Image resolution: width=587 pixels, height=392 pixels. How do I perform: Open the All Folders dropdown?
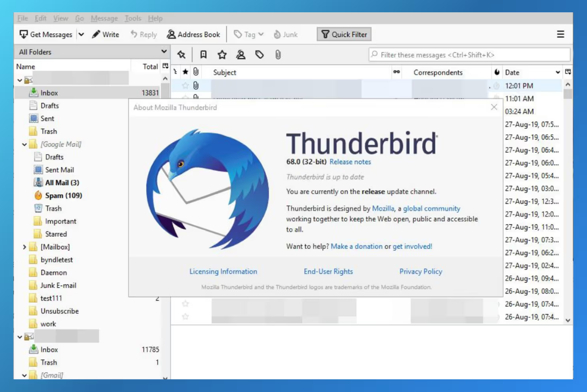click(166, 52)
